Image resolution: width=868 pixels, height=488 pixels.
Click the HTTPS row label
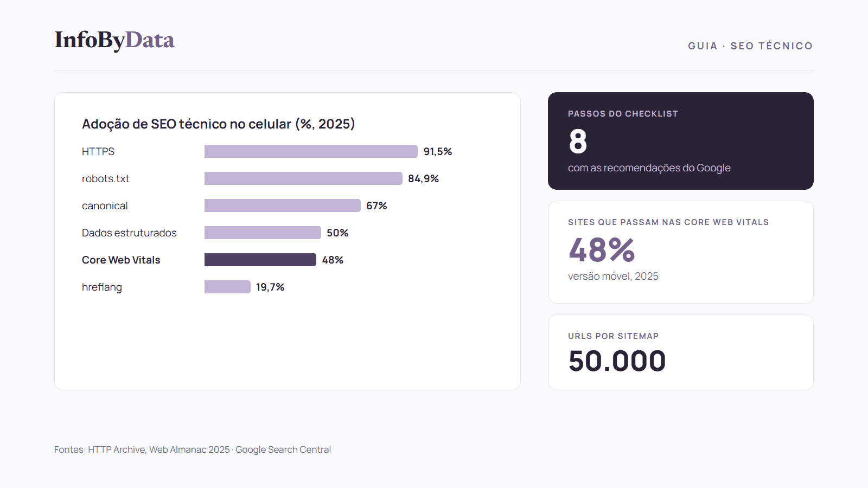98,151
